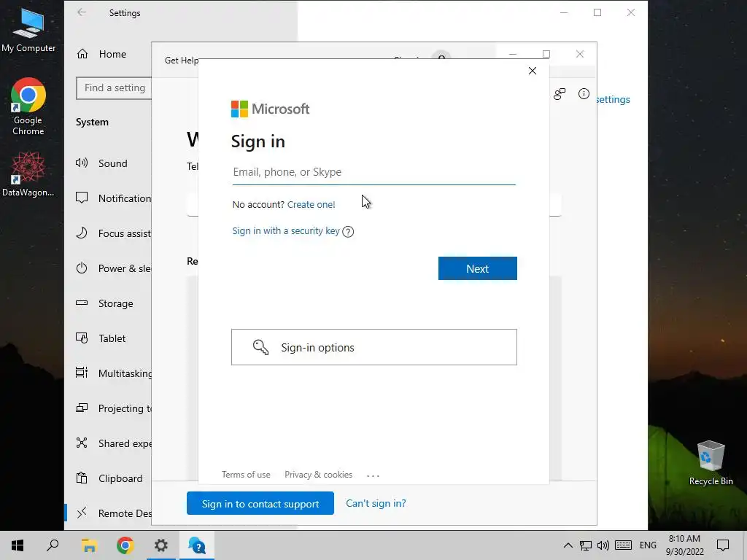Open the touch keyboard tray icon
This screenshot has height=560, width=747.
click(623, 545)
